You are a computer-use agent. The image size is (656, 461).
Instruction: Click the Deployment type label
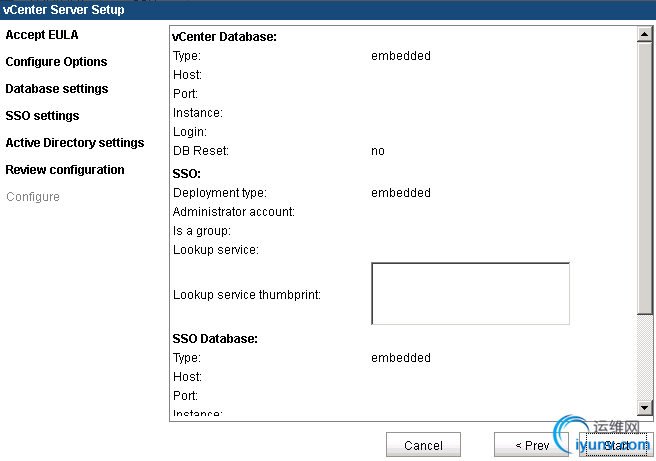(x=220, y=193)
